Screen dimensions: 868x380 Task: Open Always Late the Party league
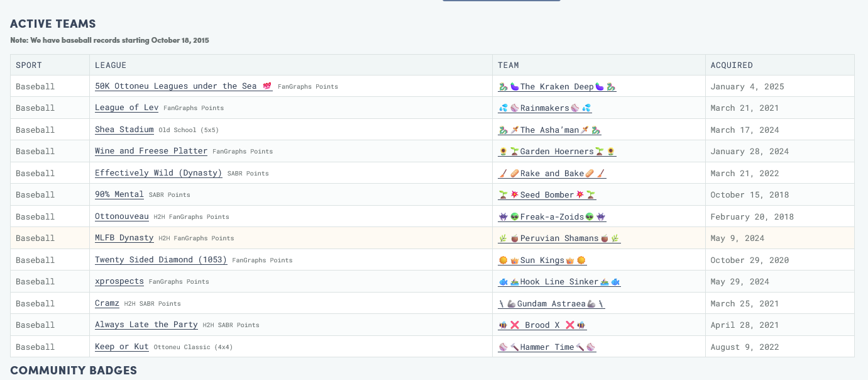(x=146, y=325)
